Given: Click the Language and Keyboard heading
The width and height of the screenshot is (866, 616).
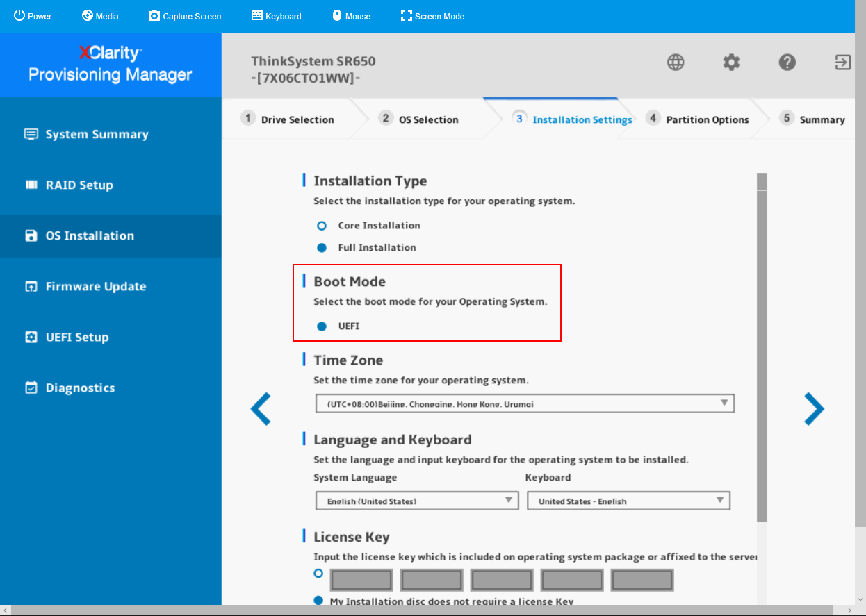Looking at the screenshot, I should click(x=392, y=440).
